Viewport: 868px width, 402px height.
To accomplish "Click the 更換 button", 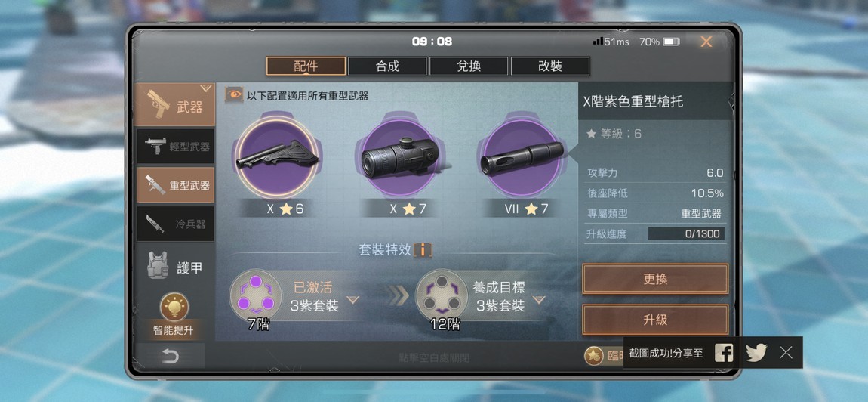I will pyautogui.click(x=655, y=279).
